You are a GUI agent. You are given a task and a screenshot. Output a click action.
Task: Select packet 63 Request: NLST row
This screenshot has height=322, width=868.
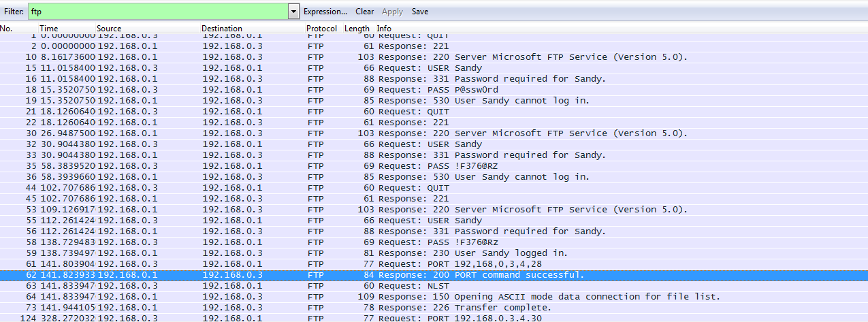click(434, 286)
